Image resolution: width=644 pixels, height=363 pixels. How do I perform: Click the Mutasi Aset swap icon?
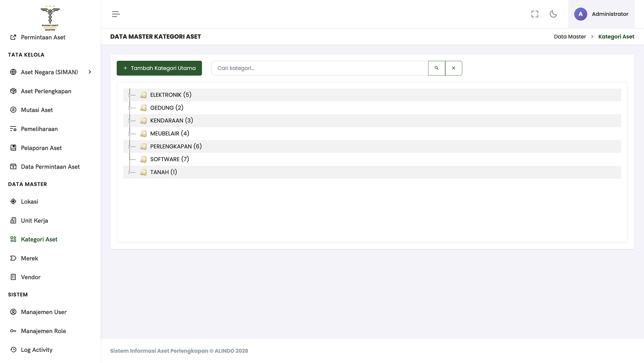tap(13, 110)
